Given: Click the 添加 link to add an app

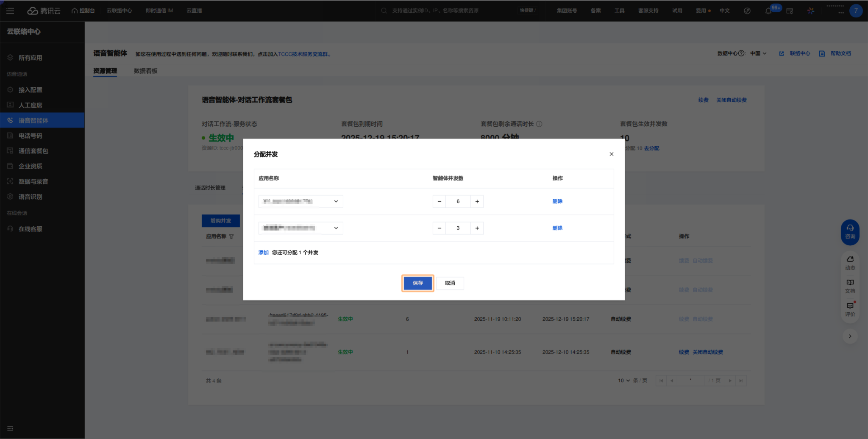Looking at the screenshot, I should [263, 253].
